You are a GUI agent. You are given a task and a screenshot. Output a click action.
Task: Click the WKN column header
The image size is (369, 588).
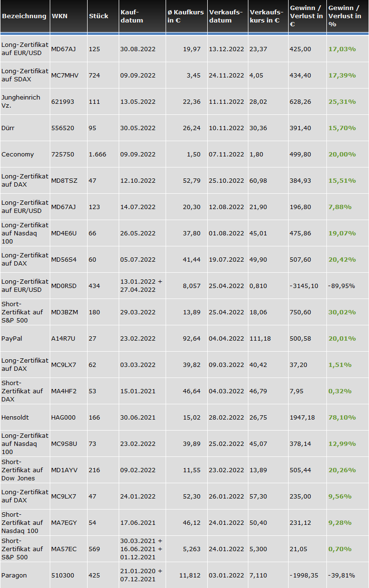click(x=59, y=16)
